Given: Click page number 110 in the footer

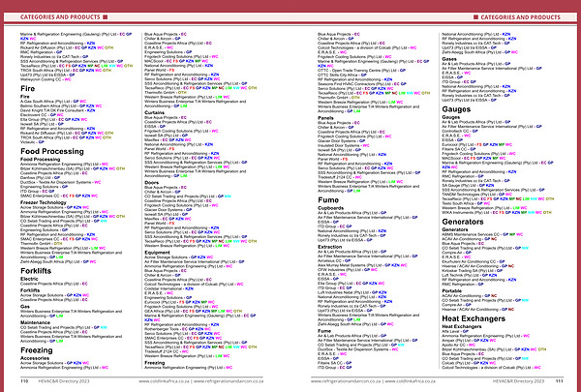Looking at the screenshot, I should coord(24,381).
